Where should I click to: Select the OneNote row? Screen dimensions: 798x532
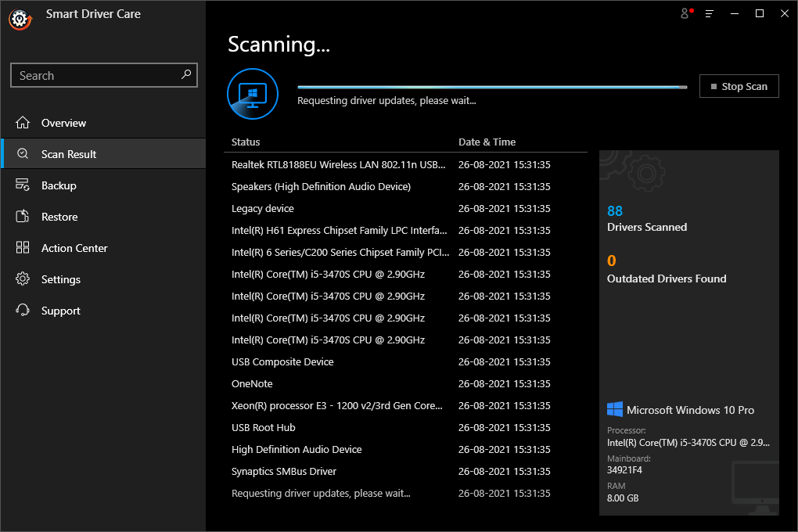click(x=405, y=383)
